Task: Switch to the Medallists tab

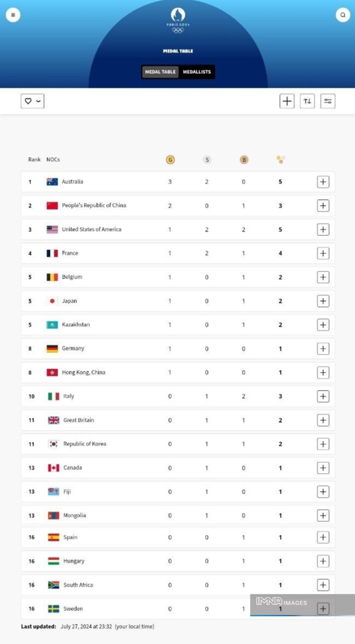Action: 197,72
